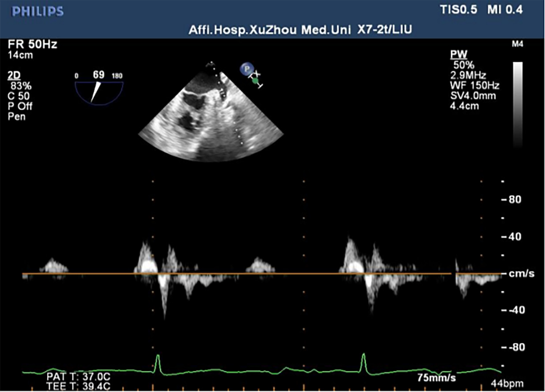The image size is (545, 392).
Task: Click the green dot scan plane indicator
Action: [x=255, y=81]
